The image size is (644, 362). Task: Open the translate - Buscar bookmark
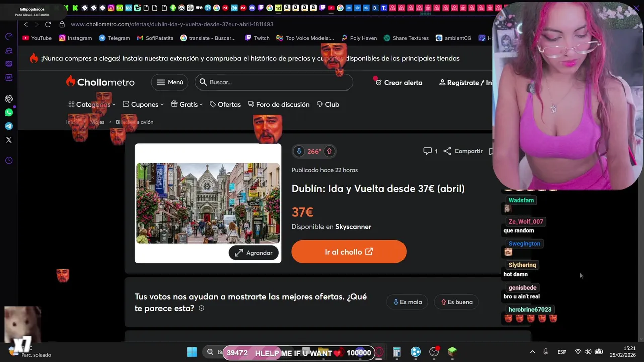[208, 38]
